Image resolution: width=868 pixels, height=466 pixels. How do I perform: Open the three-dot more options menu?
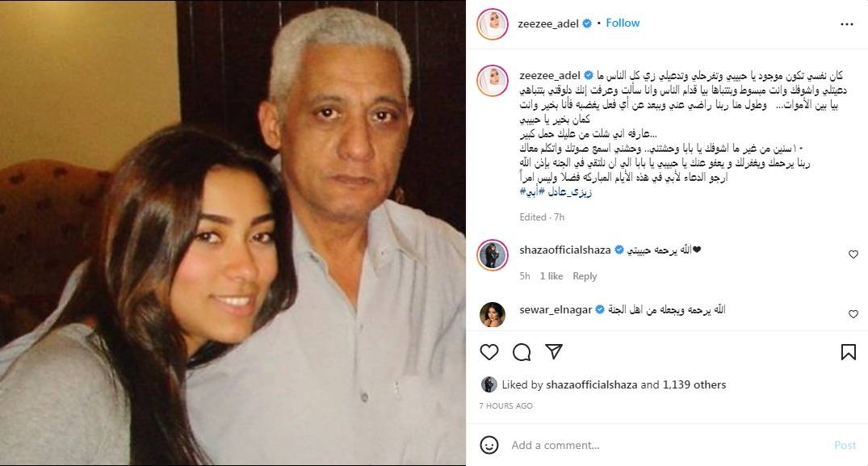coord(846,24)
